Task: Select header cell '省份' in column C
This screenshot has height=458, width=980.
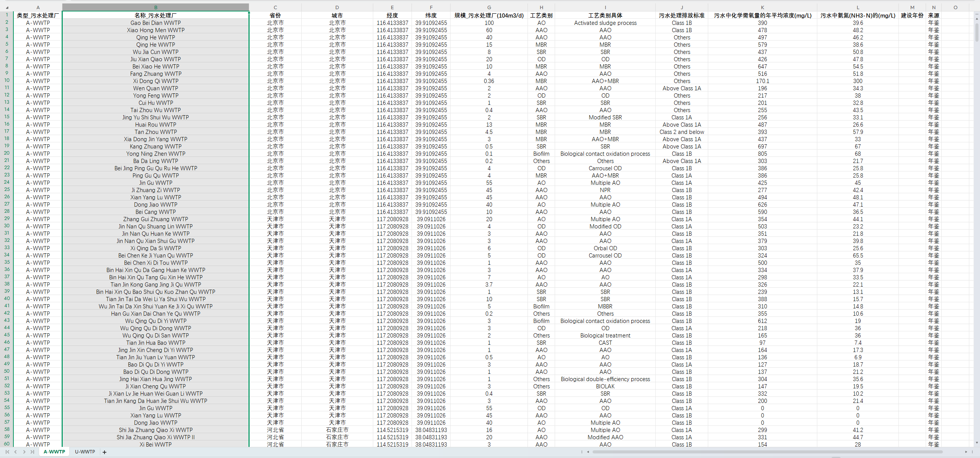Action: click(275, 15)
